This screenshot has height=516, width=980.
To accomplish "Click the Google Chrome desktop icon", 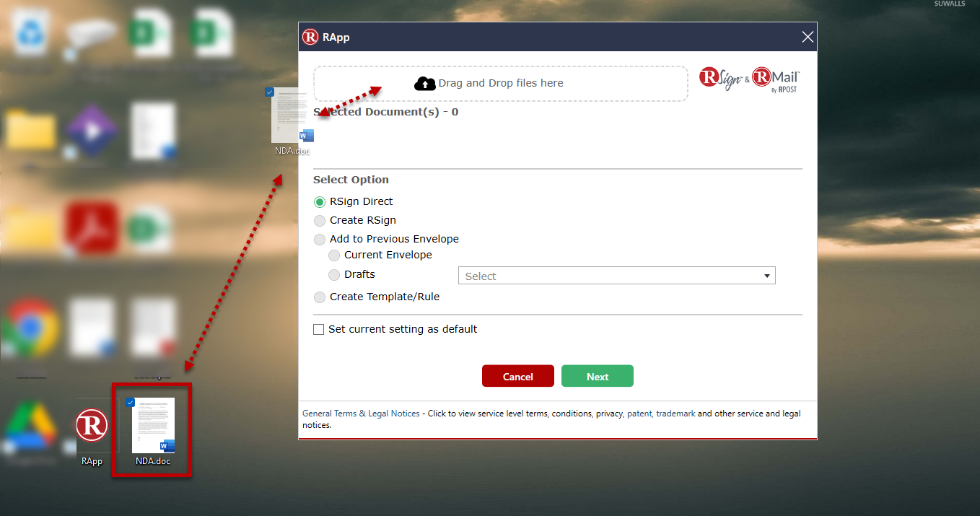I will click(30, 328).
